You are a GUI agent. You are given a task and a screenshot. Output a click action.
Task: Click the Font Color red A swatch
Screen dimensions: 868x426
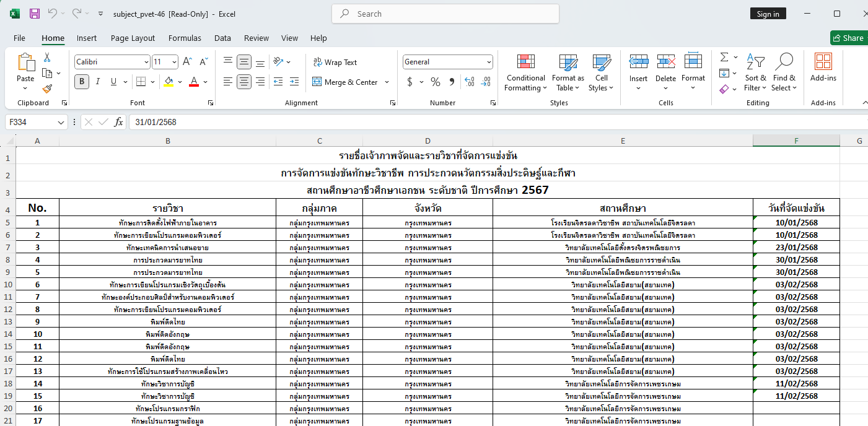point(193,82)
